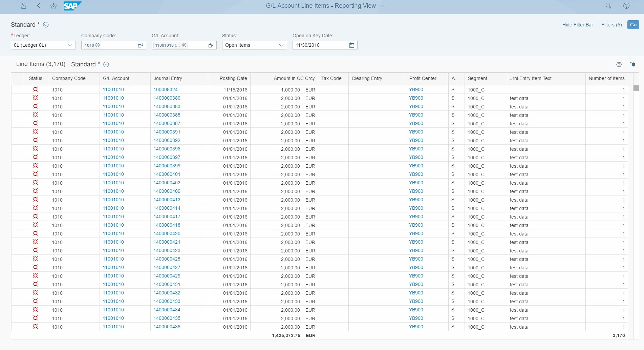
Task: Open Company Code value help icon
Action: 141,45
